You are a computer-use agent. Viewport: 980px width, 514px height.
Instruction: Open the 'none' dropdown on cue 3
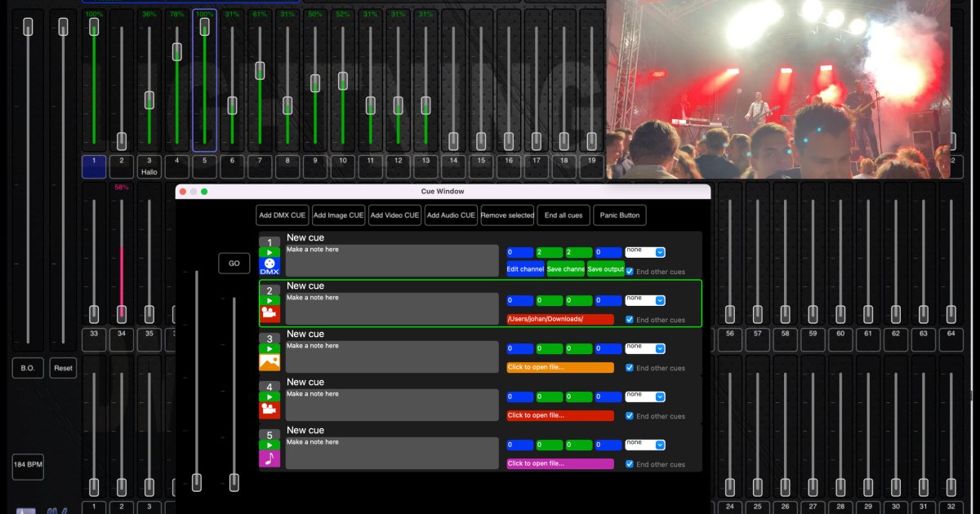(x=645, y=348)
